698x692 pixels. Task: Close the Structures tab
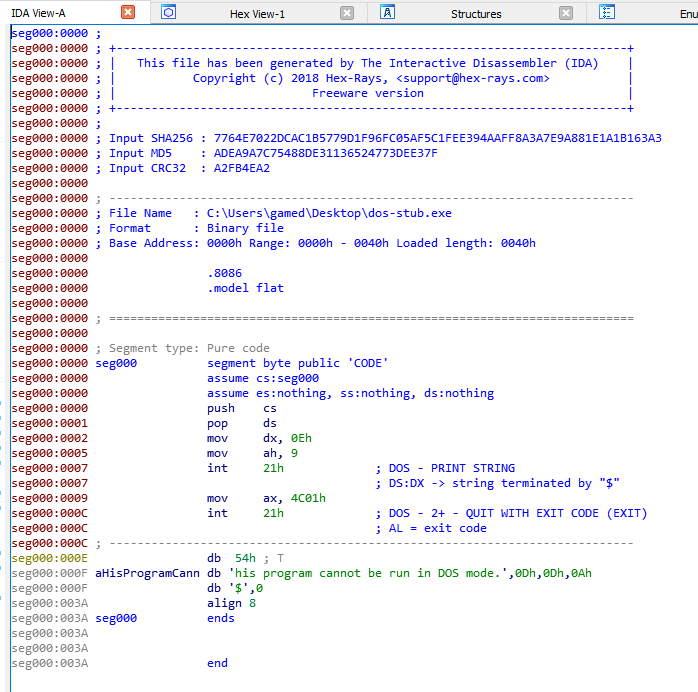(566, 13)
